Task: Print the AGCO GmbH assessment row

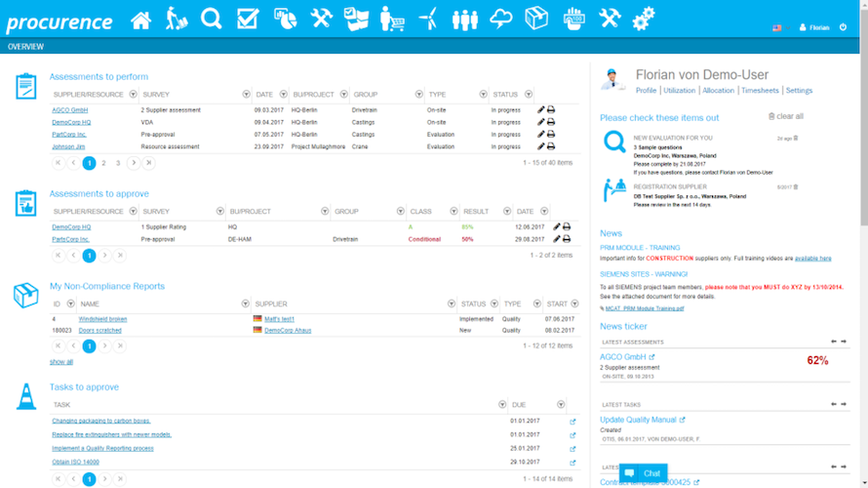Action: 551,109
